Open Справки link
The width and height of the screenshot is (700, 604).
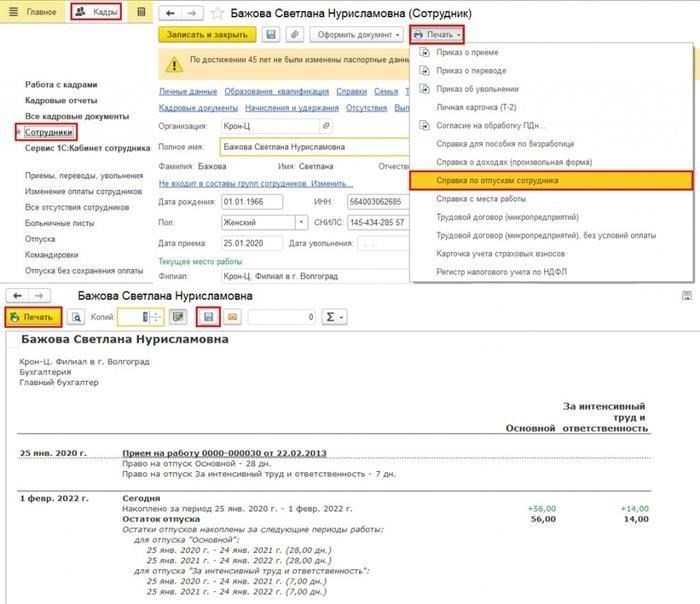tap(351, 92)
